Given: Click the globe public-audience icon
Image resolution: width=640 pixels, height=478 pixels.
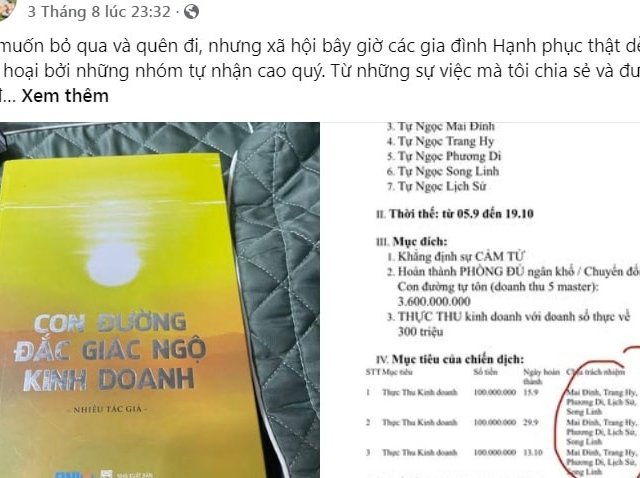Looking at the screenshot, I should [191, 12].
